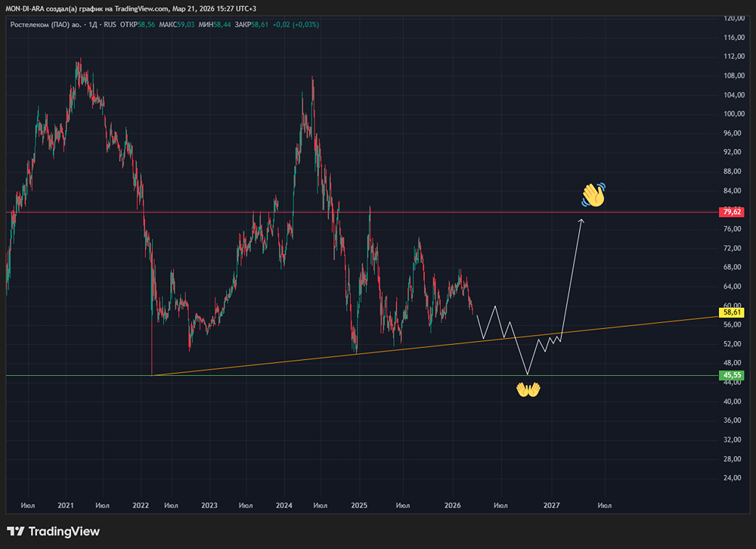
Task: Click the ОТКР 58,56 open value
Action: (x=138, y=25)
